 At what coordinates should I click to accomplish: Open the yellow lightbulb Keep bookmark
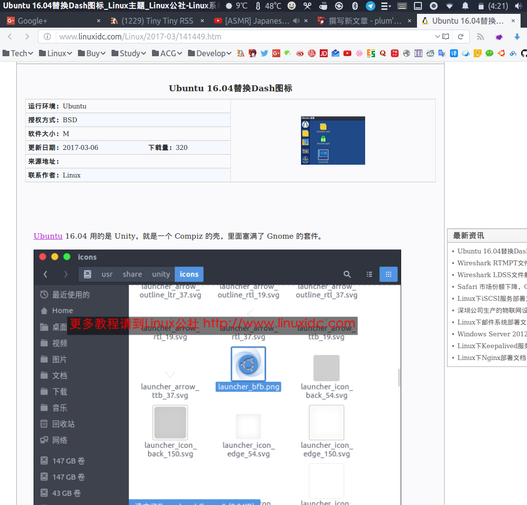click(x=477, y=53)
